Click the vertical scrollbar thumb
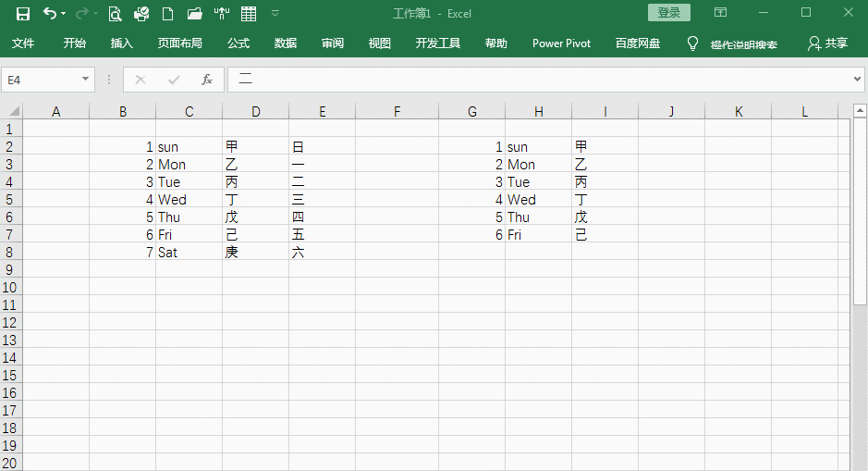The width and height of the screenshot is (868, 471). 860,211
